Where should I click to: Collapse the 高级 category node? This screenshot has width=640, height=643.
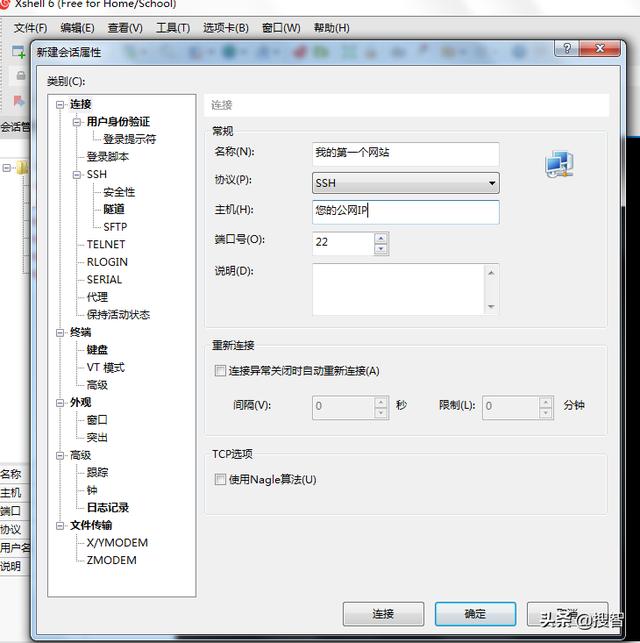tap(60, 455)
